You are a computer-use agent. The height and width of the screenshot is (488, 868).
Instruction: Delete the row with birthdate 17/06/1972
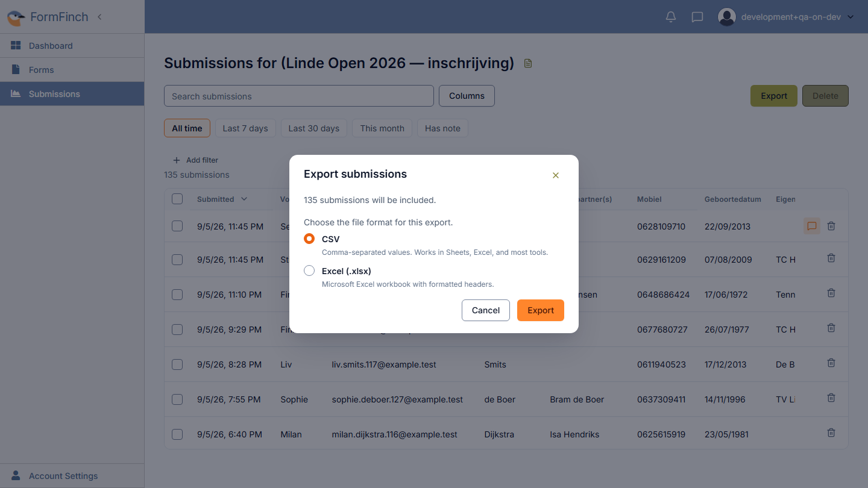[x=831, y=293]
